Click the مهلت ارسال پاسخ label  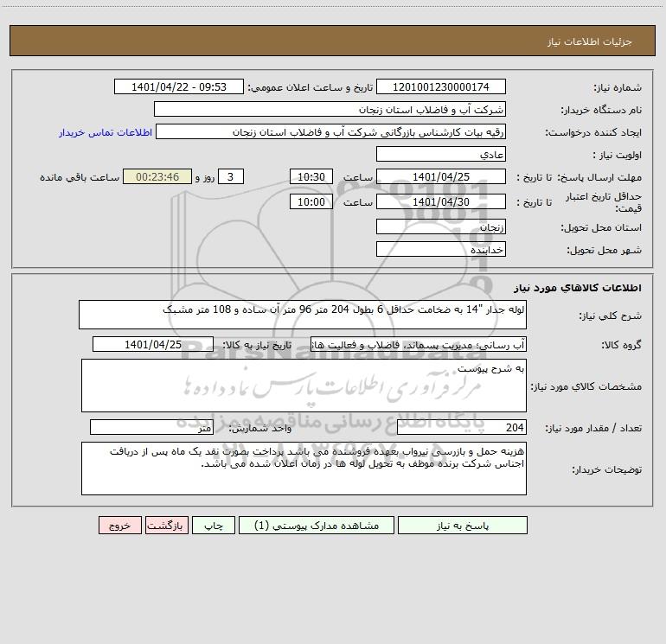tap(599, 177)
